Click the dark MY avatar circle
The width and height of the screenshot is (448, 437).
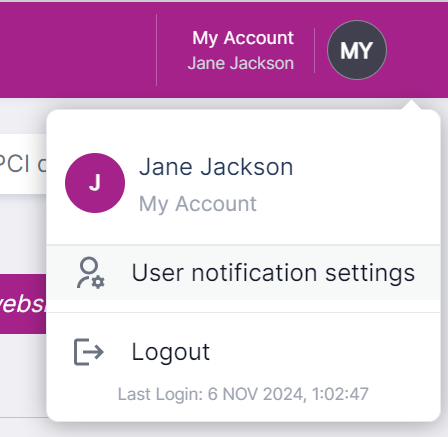(x=357, y=50)
